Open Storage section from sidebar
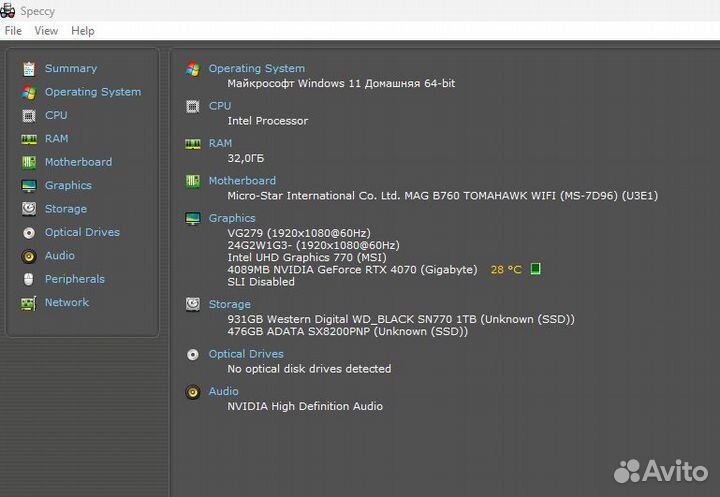Viewport: 720px width, 497px height. pos(66,209)
